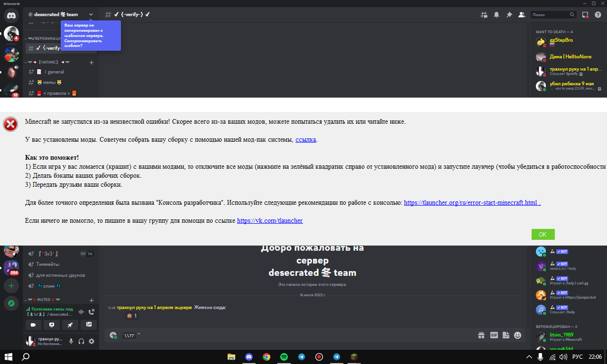Open the general text channel

[x=61, y=72]
